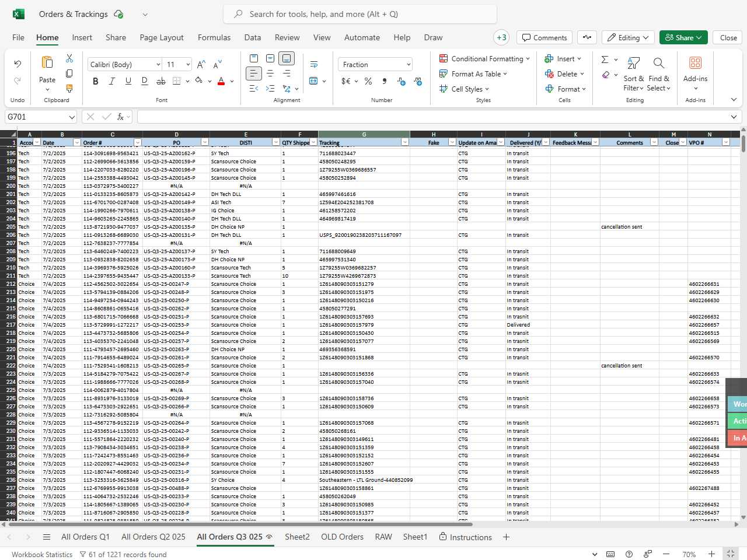Click the green Share button
Screen dimensions: 747x560
[x=683, y=37]
